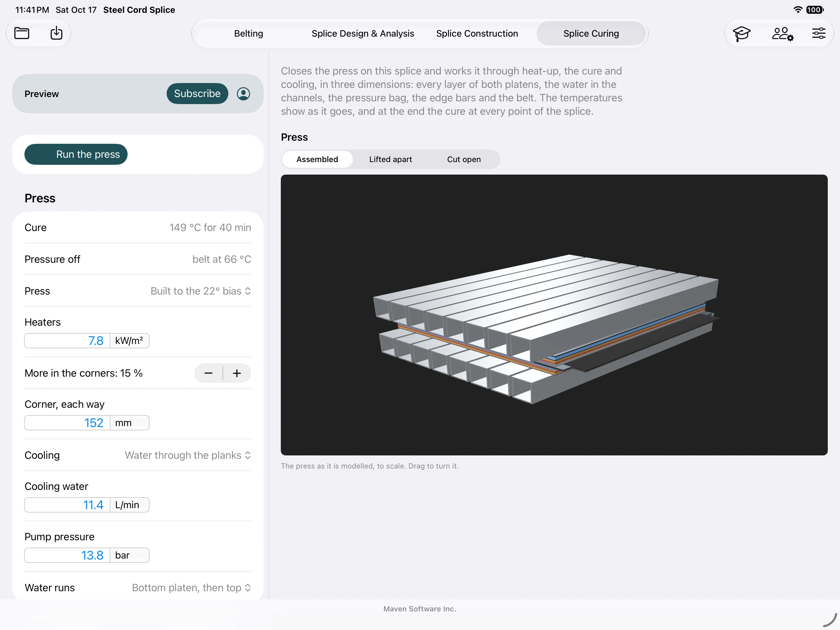
Task: Open the sliders preferences icon
Action: point(818,33)
